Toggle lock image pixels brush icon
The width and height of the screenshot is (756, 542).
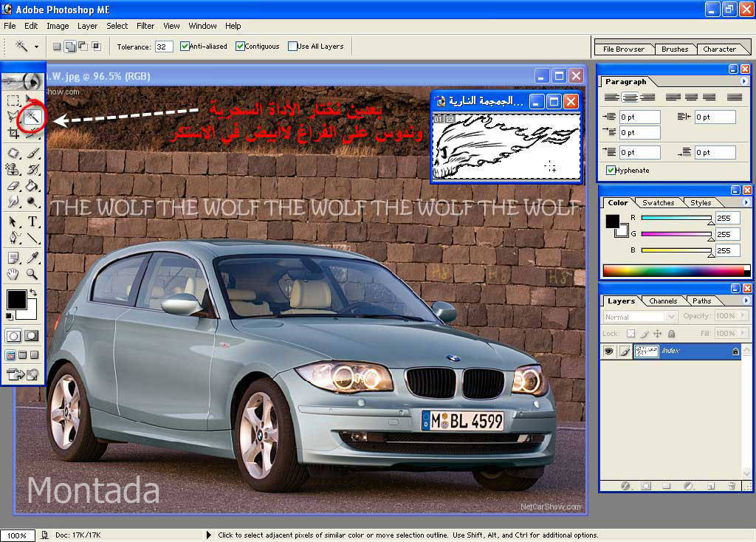pyautogui.click(x=644, y=334)
